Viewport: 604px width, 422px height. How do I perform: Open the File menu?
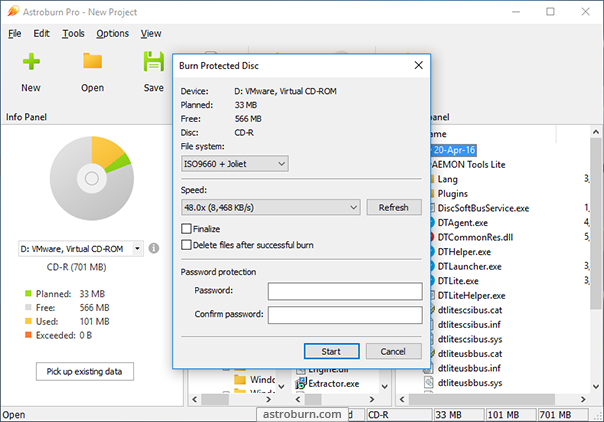(15, 33)
